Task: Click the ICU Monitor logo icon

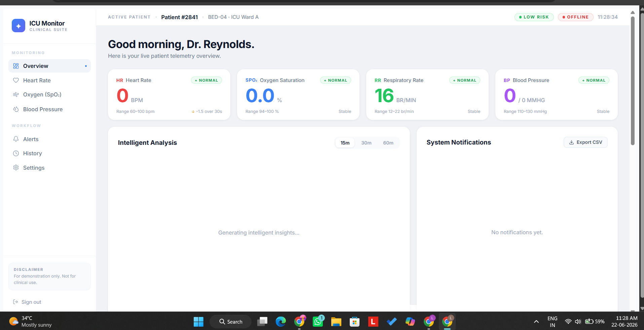Action: coord(18,26)
